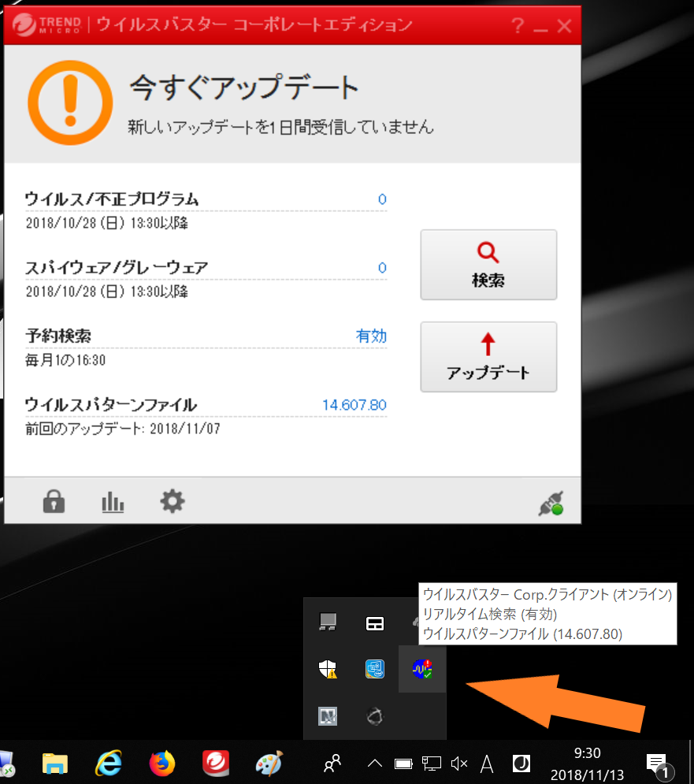Click ウイルス/不正プログラム label
Viewport: 694px width, 784px height.
[x=112, y=199]
